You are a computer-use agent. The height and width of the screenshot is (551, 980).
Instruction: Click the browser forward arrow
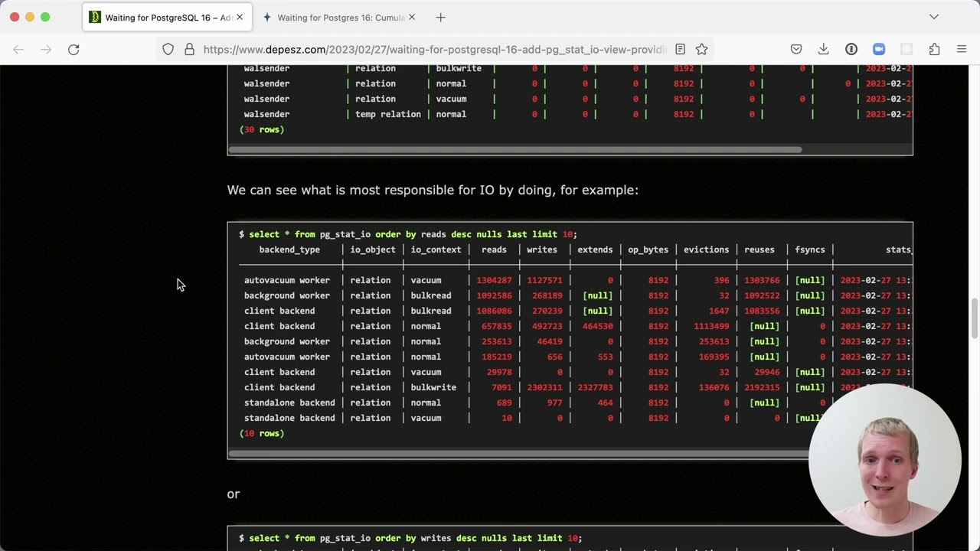pyautogui.click(x=46, y=49)
